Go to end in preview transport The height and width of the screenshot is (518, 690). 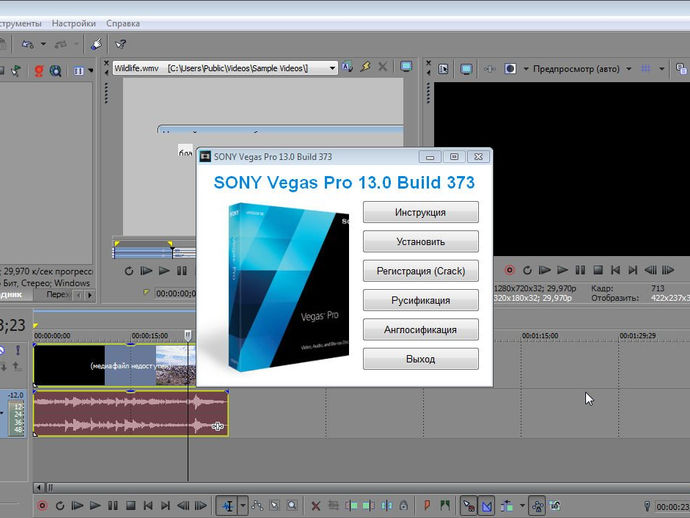(x=632, y=270)
